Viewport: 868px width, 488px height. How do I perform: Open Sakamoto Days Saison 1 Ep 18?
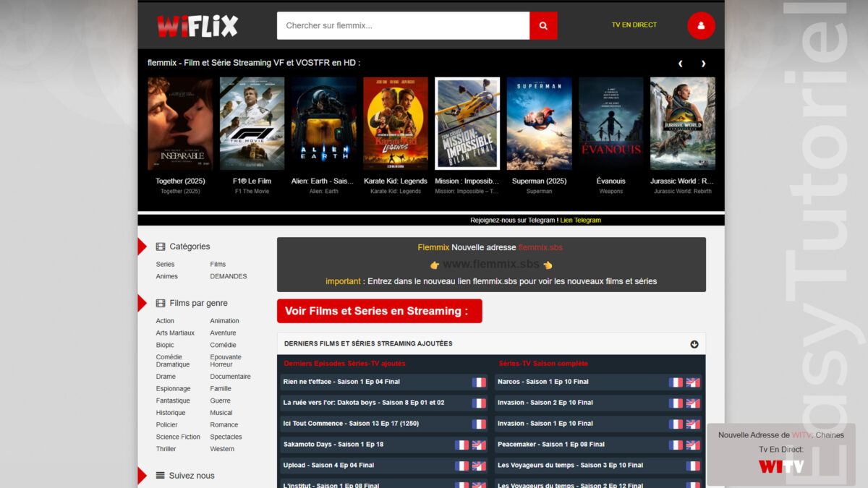tap(333, 445)
